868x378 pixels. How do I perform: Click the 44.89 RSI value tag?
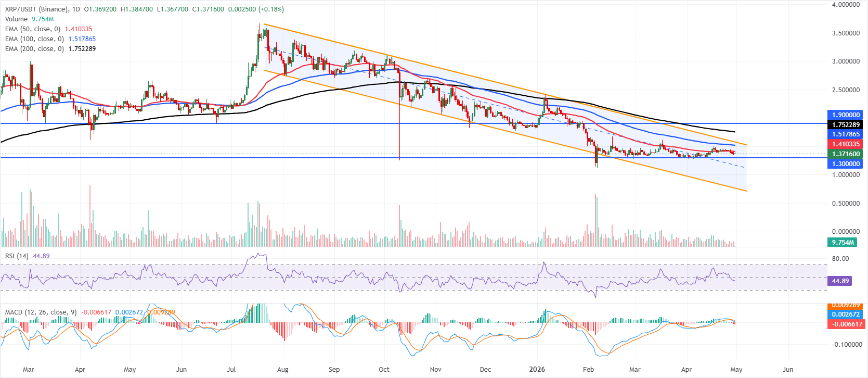coord(840,281)
